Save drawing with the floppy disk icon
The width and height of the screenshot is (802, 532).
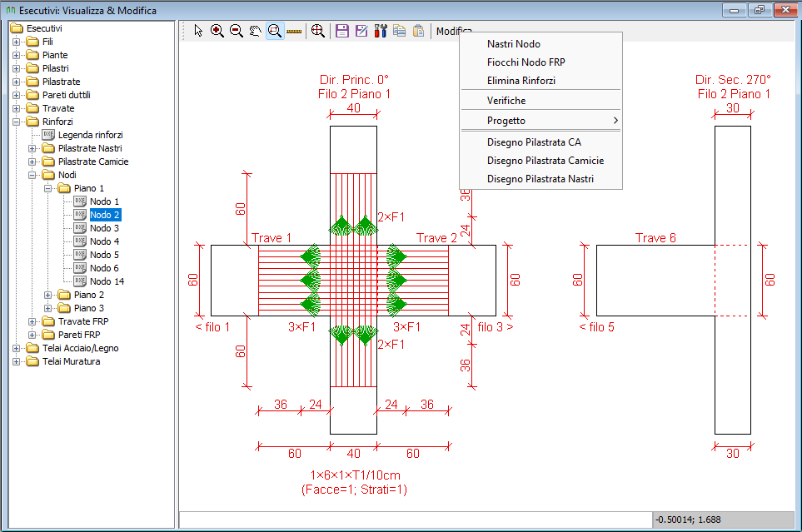pos(342,31)
